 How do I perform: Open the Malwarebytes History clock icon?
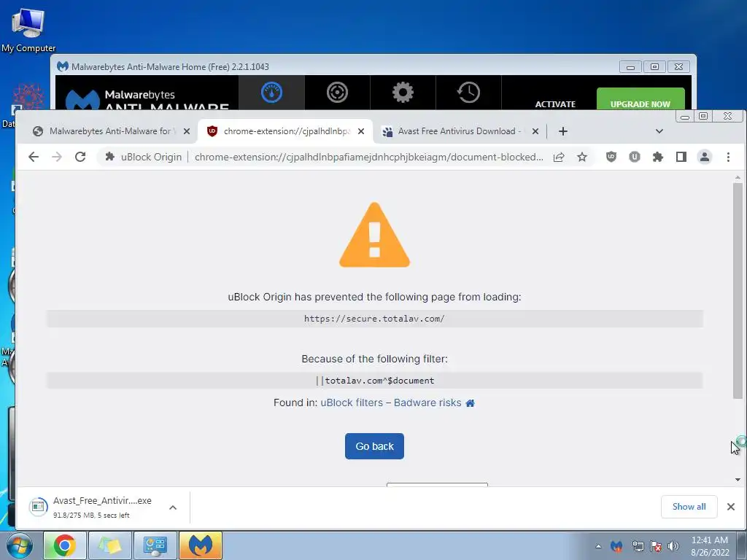[468, 93]
